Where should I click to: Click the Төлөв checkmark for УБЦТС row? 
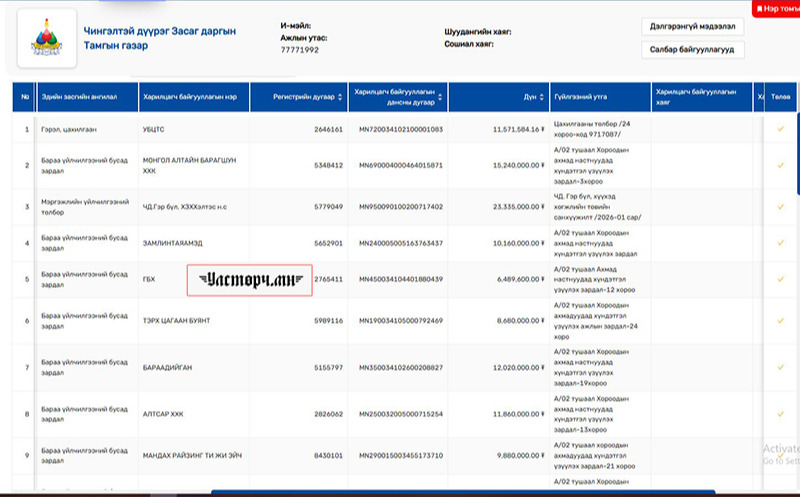click(780, 129)
